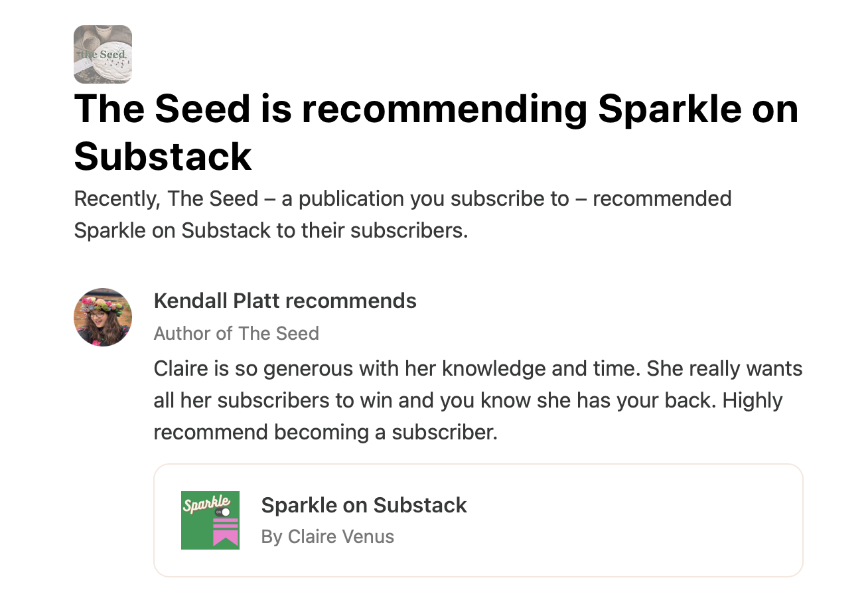Image resolution: width=868 pixels, height=608 pixels.
Task: Click the cursive Sparkle wordmark in the logo
Action: (x=206, y=502)
